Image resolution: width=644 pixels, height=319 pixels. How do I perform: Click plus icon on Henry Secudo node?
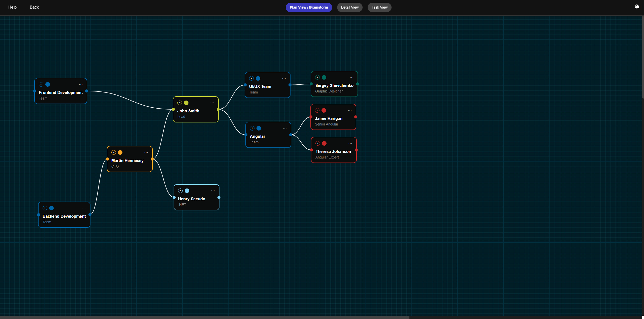pyautogui.click(x=180, y=191)
